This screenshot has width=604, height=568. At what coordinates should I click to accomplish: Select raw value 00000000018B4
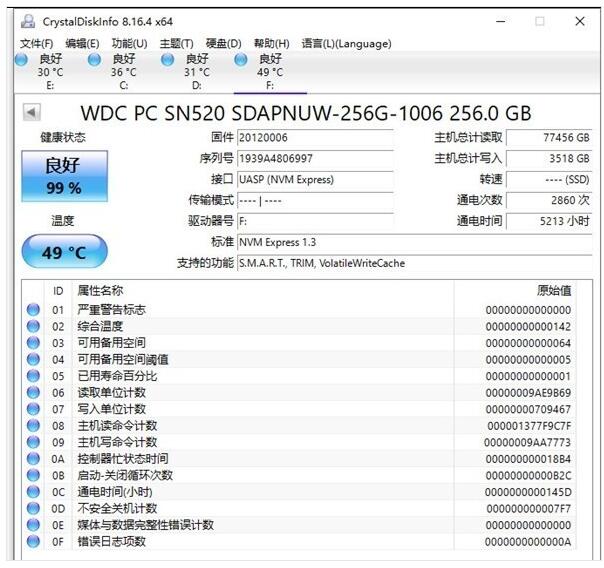click(x=528, y=459)
